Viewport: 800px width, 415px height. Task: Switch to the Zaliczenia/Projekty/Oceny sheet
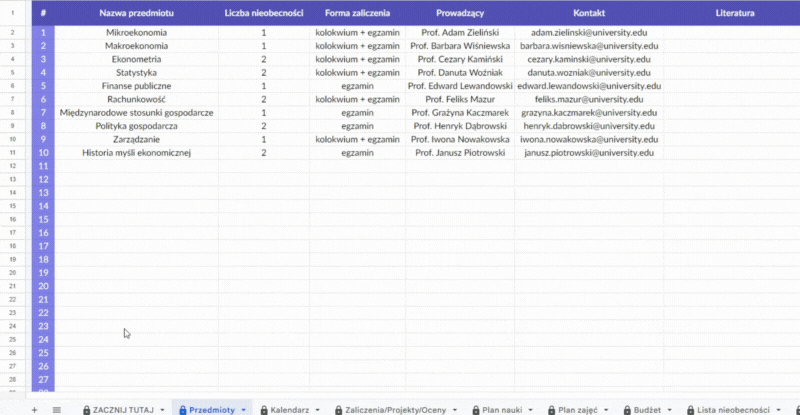395,410
